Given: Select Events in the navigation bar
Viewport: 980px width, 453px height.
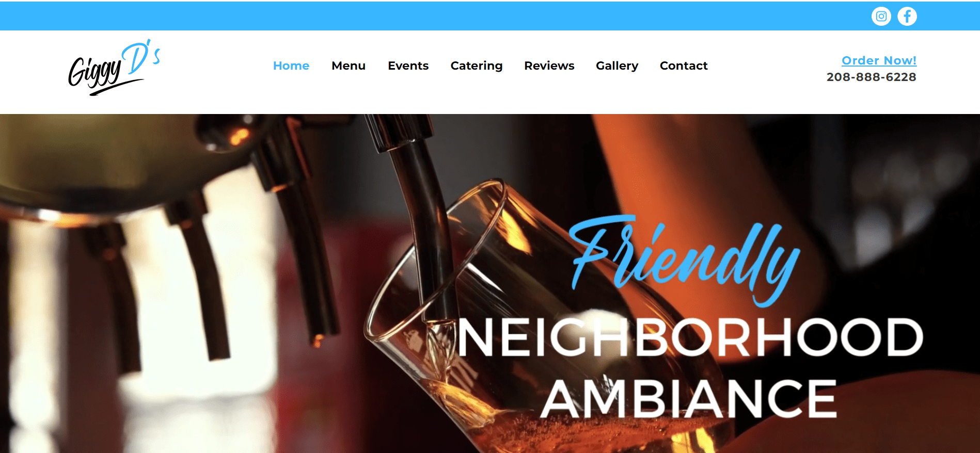Looking at the screenshot, I should pyautogui.click(x=408, y=66).
